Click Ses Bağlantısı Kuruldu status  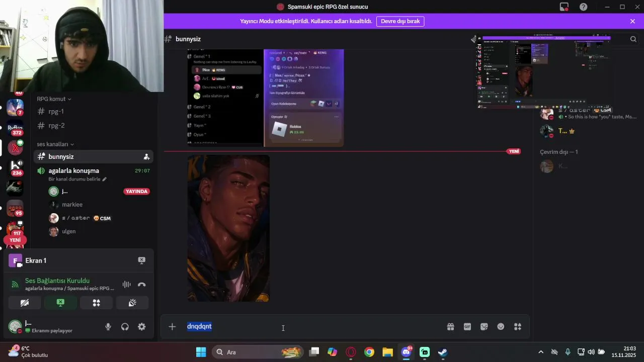tap(57, 281)
